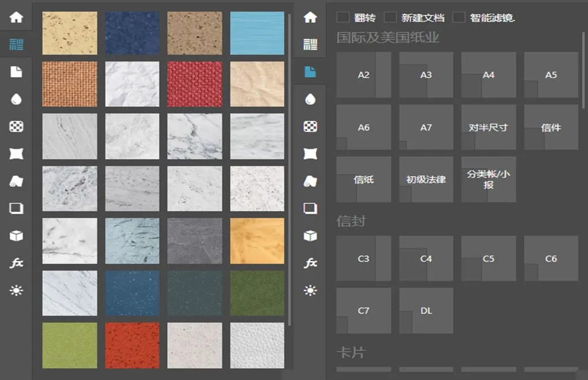Screen dimensions: 588x380
Task: Choose the A4 paper size preset
Action: [488, 75]
